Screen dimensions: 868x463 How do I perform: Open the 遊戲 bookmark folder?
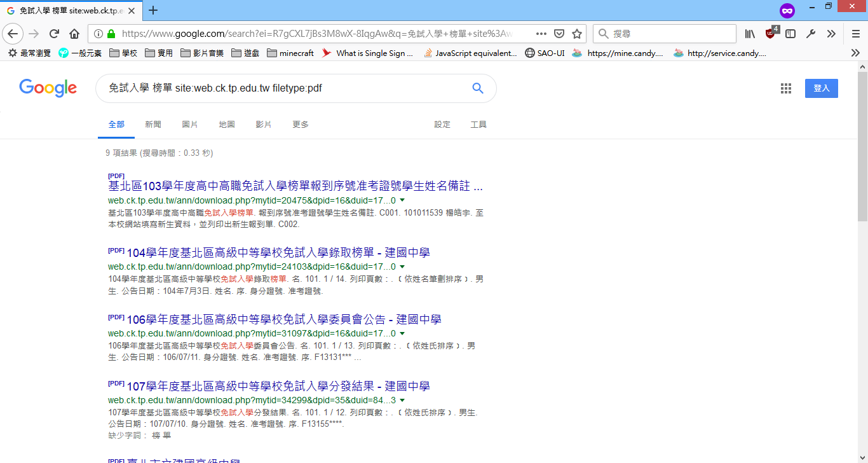pos(245,53)
